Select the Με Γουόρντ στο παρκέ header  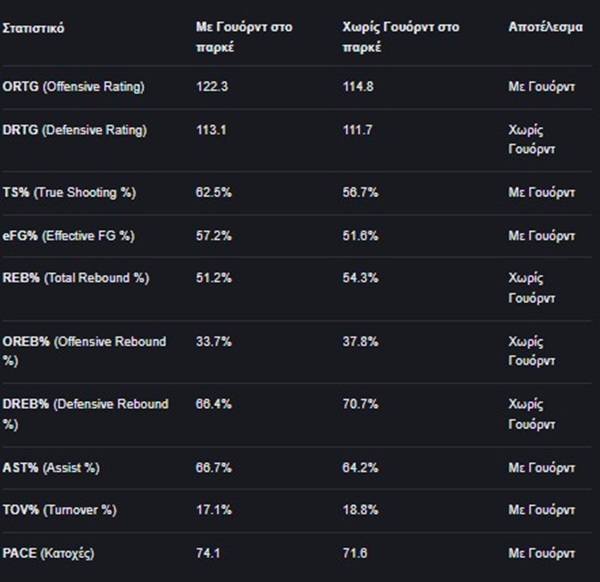[243, 36]
